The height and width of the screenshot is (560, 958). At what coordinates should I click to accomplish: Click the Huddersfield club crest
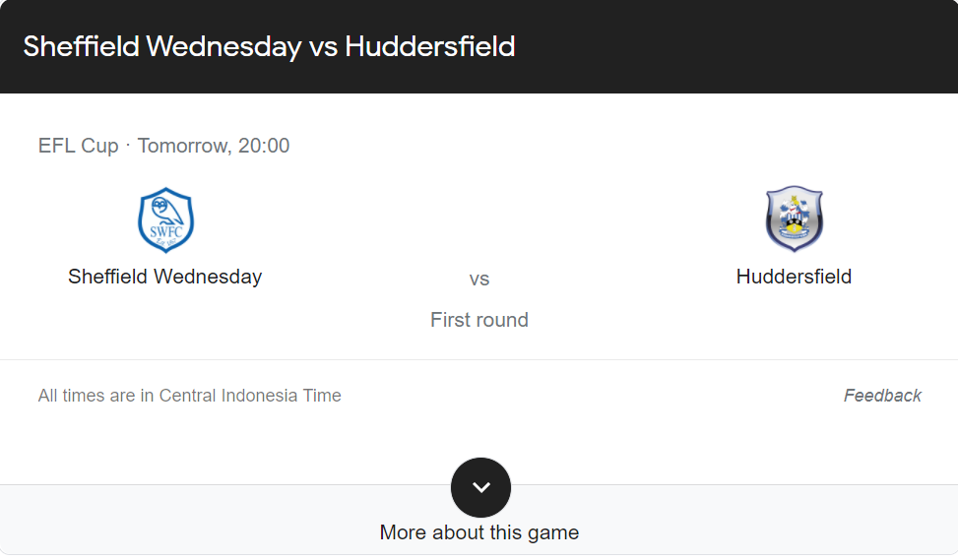coord(794,218)
